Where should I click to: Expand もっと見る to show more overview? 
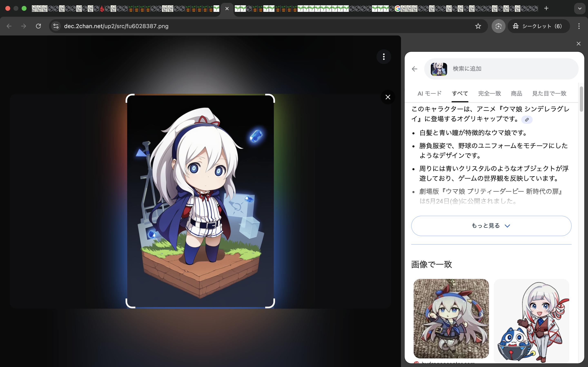point(491,226)
